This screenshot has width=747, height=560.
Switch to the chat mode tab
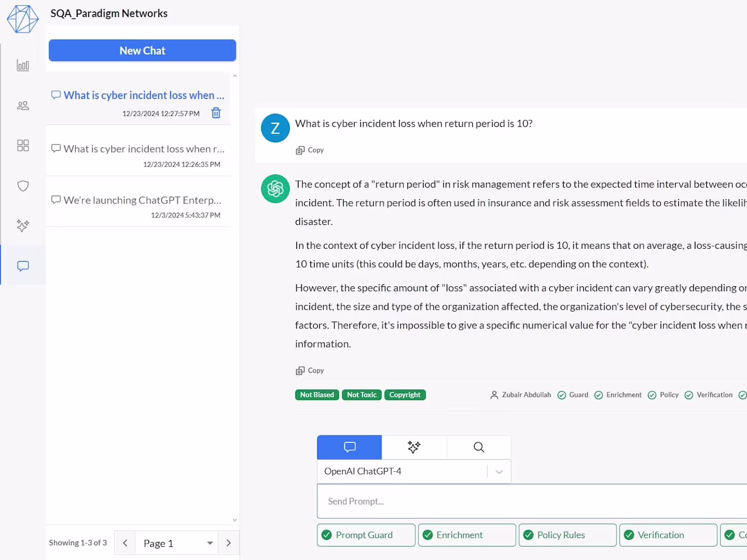[x=350, y=447]
